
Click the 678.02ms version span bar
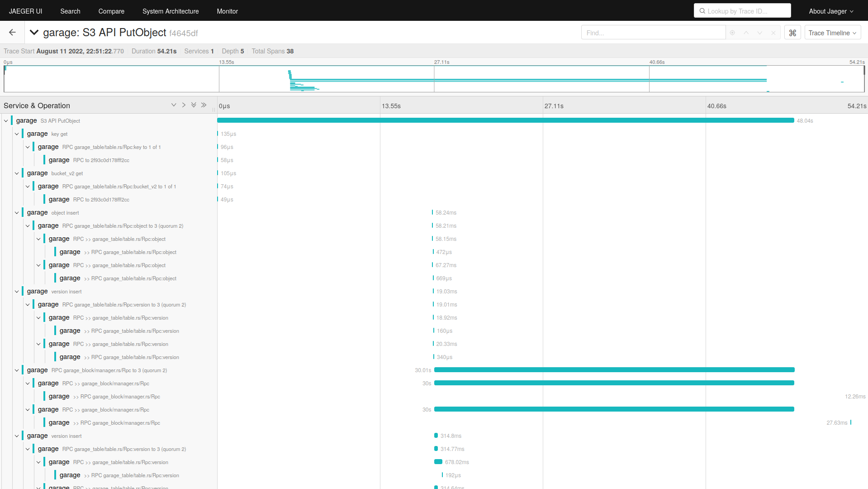click(438, 462)
